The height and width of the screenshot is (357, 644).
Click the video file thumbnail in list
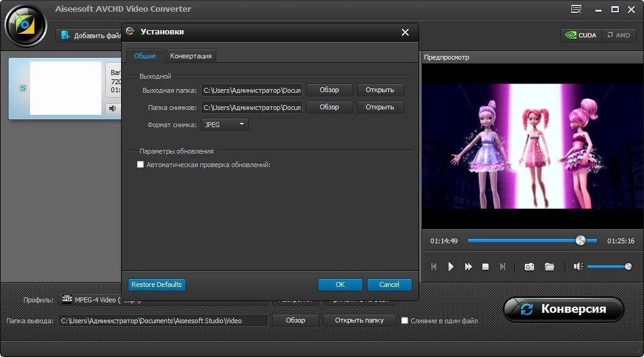tap(66, 88)
